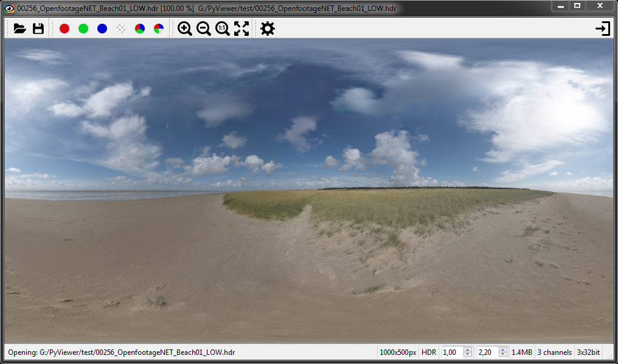Toggle the alpha channel checkerboard icon

(121, 29)
